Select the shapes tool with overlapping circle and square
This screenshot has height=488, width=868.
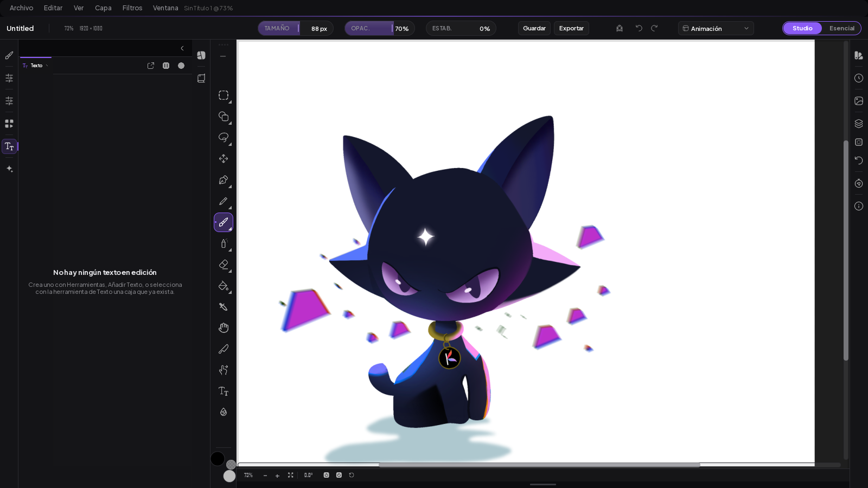[x=224, y=117]
